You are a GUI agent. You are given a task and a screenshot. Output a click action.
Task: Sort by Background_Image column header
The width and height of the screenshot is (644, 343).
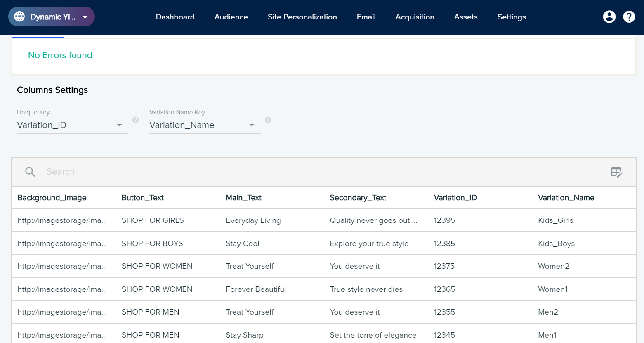[x=52, y=198]
